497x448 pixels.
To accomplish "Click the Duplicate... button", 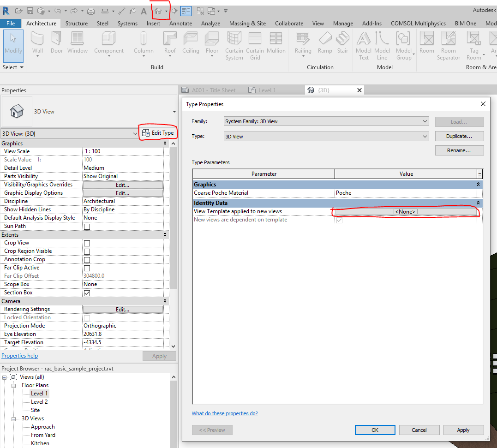I will (x=459, y=136).
